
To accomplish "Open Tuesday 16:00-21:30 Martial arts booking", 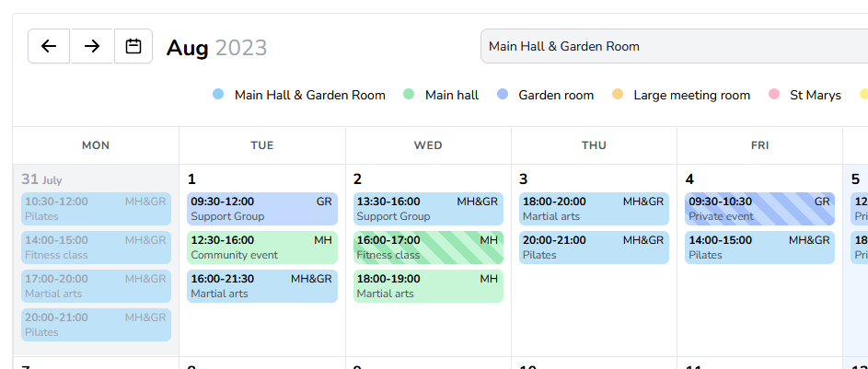I will 262,286.
